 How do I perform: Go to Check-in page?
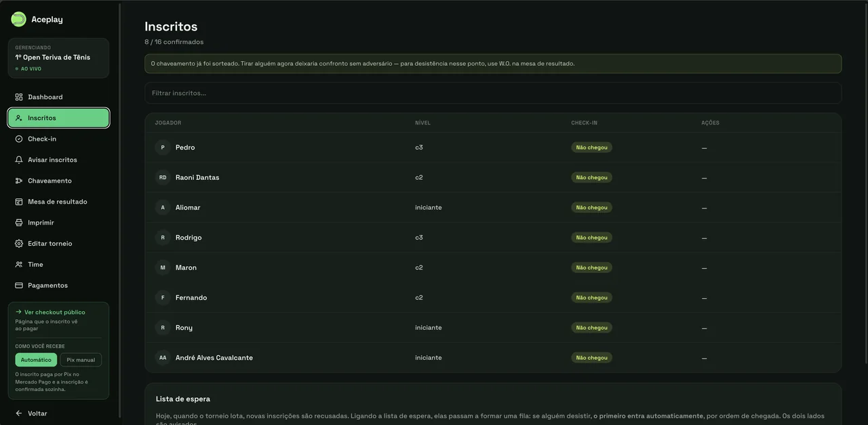click(x=58, y=139)
